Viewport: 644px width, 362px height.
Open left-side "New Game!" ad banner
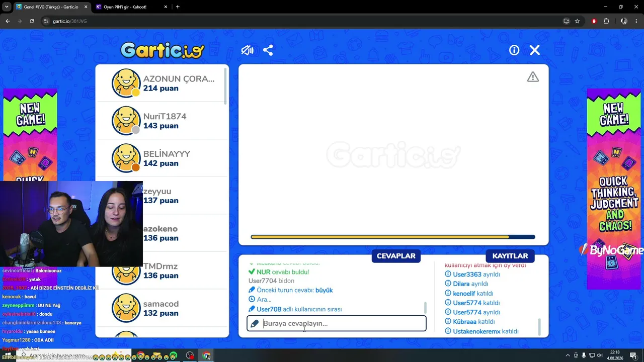(30, 135)
